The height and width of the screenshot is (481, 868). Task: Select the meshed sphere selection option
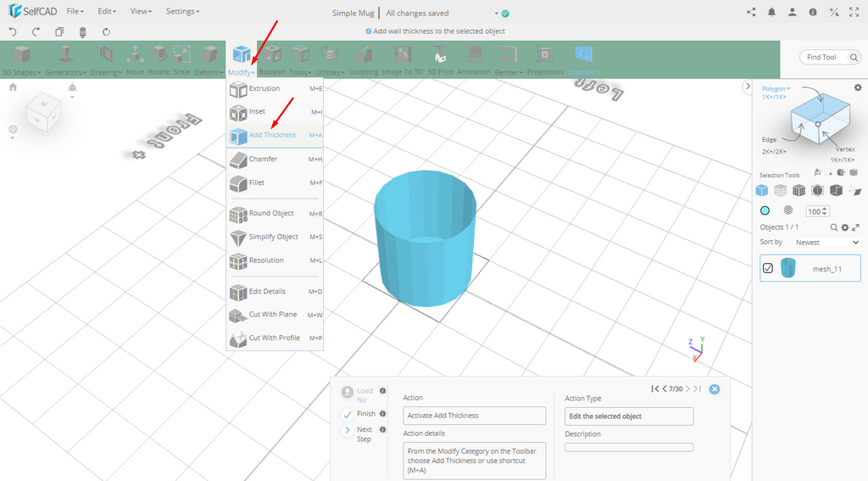788,210
